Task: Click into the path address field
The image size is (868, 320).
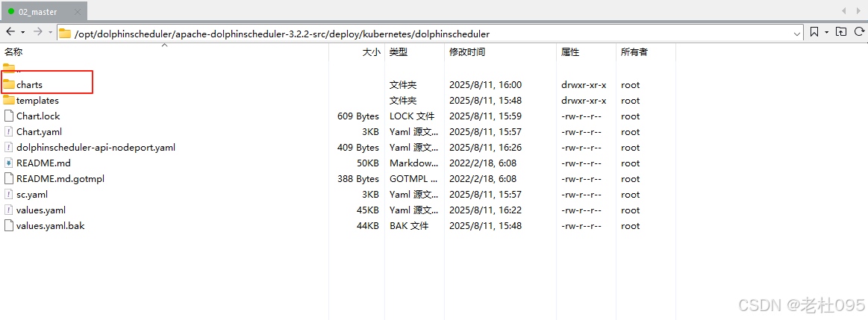Action: 373,34
